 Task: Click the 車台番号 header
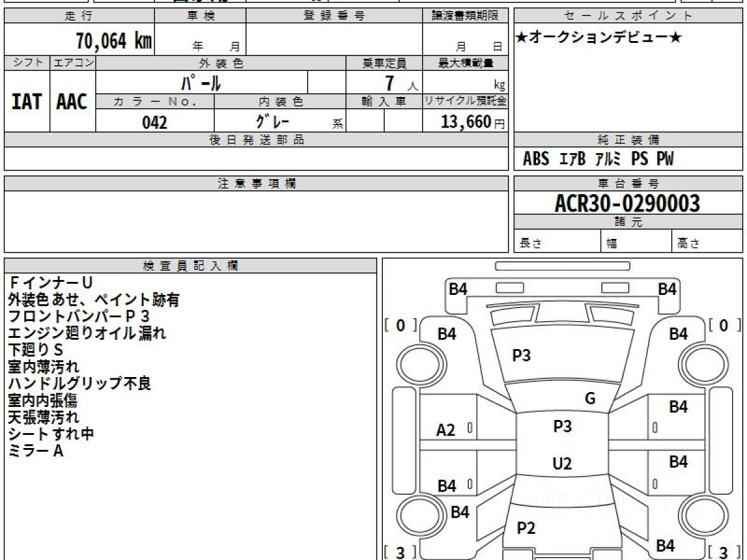point(628,184)
